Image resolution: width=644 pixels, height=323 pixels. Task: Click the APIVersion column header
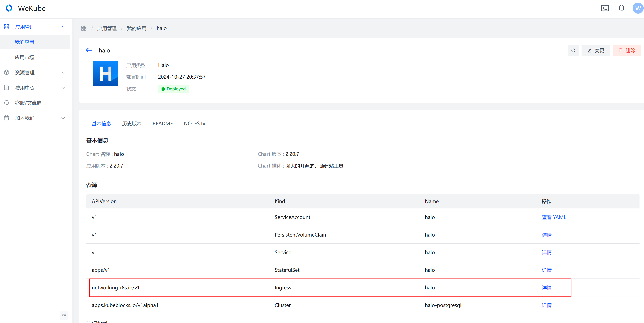point(104,201)
